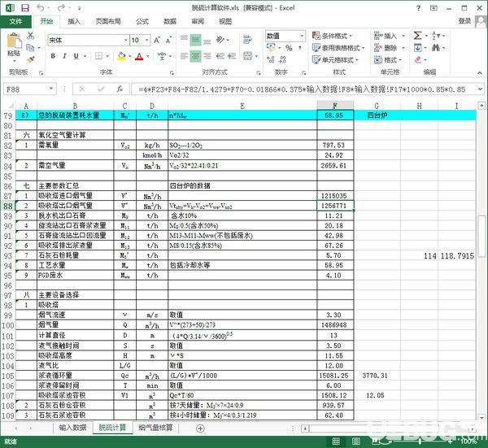Click the Redo arrow icon
Viewport: 488px width, 448px height.
[61, 8]
